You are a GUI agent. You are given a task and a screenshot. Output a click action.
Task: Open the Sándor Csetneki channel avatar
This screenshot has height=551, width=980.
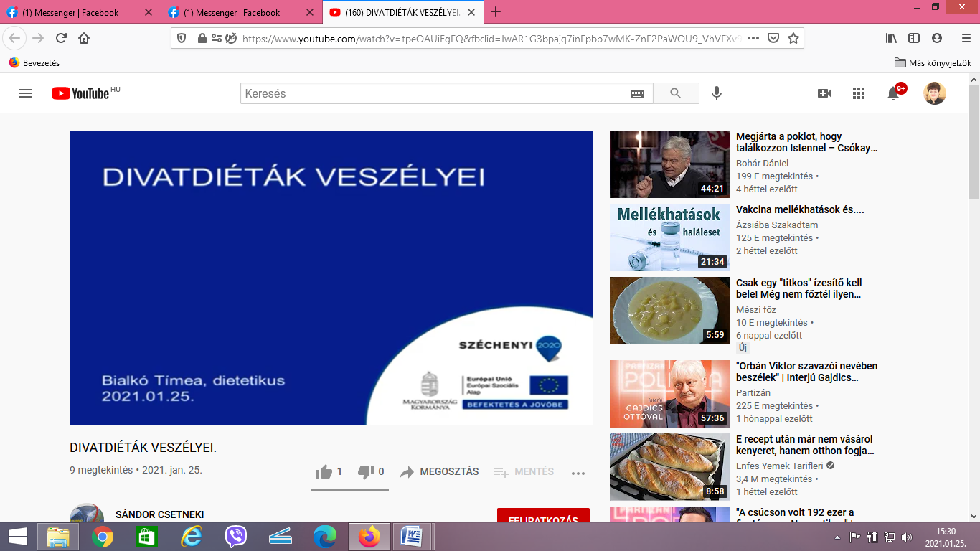87,513
